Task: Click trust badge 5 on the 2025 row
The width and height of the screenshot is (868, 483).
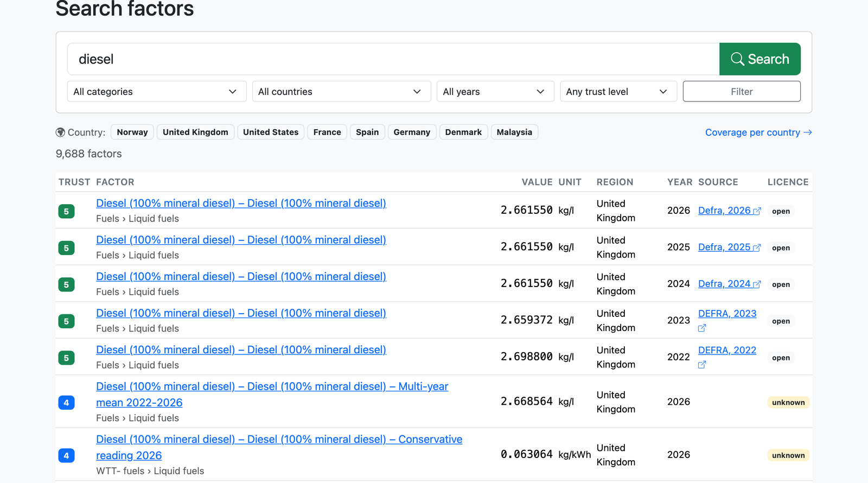Action: pos(66,248)
